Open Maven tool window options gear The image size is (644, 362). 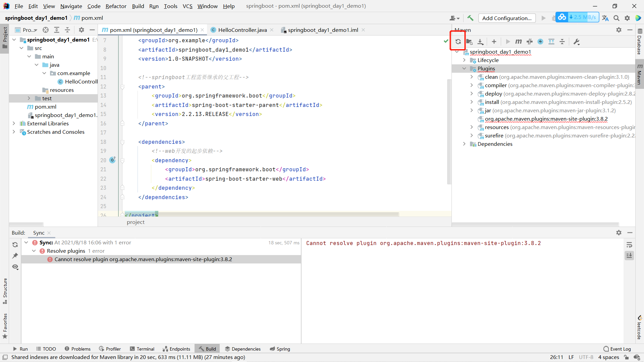(x=619, y=30)
